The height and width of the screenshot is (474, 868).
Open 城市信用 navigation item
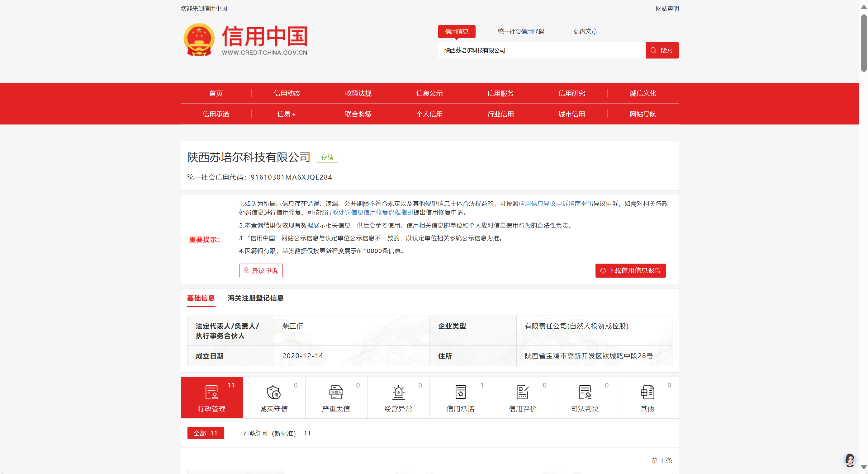[x=572, y=114]
